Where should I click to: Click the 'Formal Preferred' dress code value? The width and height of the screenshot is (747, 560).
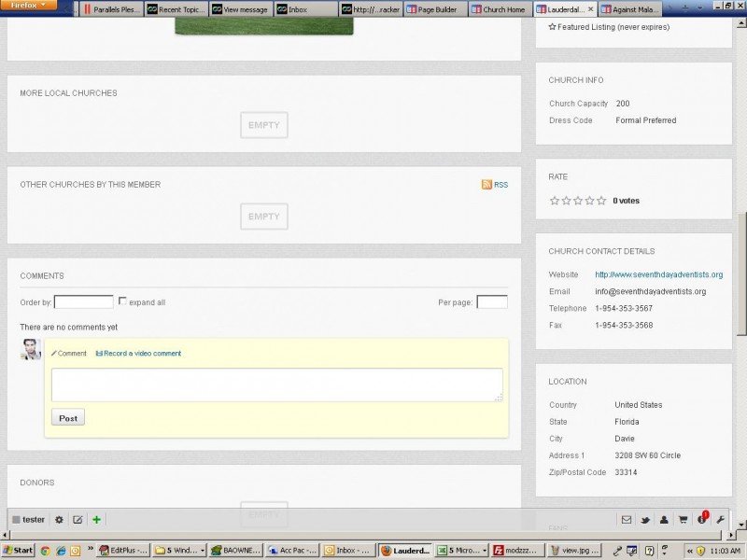tap(645, 120)
